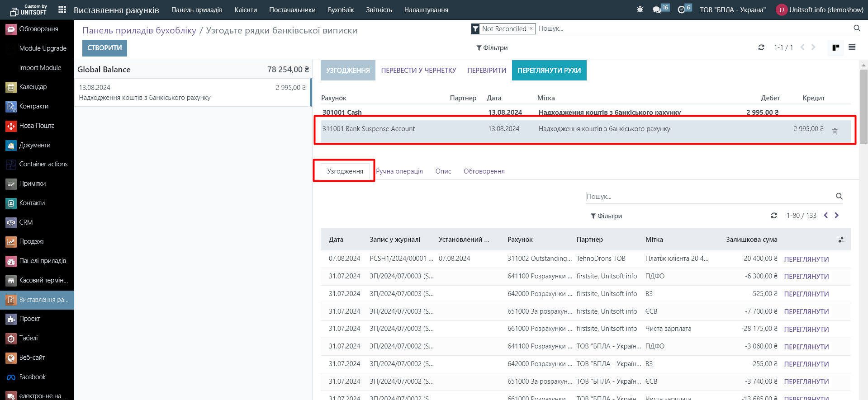This screenshot has width=868, height=400.
Task: Click the bug debug icon in top bar
Action: [640, 9]
